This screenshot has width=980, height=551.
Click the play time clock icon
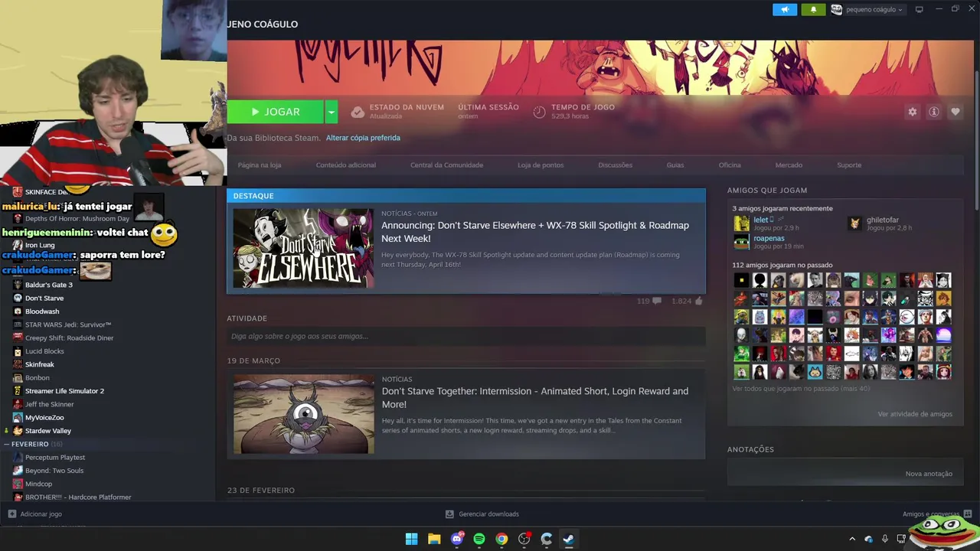(539, 112)
